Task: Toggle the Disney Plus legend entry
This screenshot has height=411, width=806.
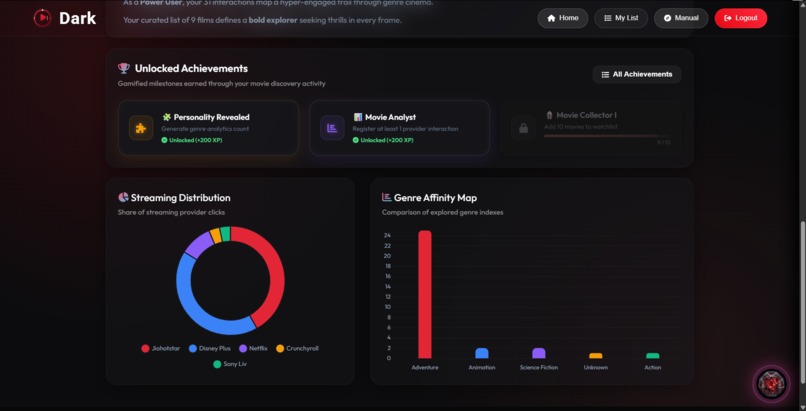Action: (210, 348)
